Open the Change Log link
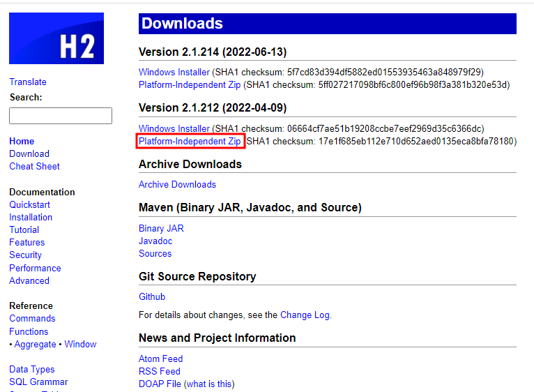This screenshot has height=392, width=534. pyautogui.click(x=305, y=315)
